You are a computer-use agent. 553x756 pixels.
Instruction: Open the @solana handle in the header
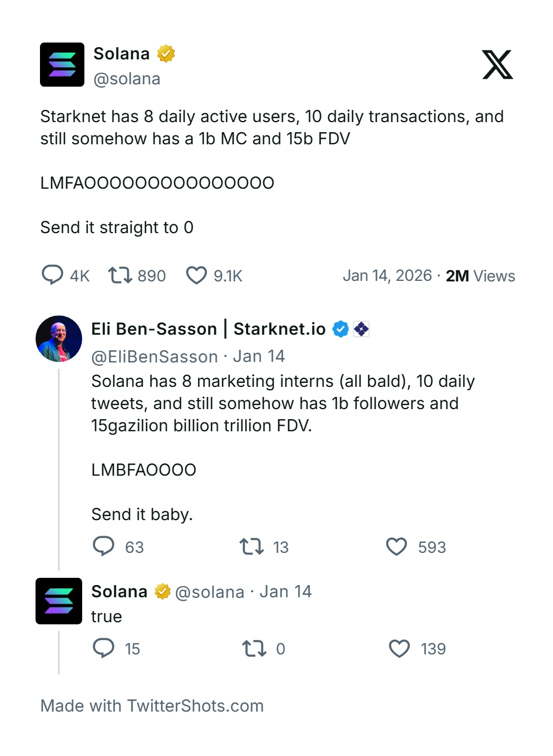127,79
